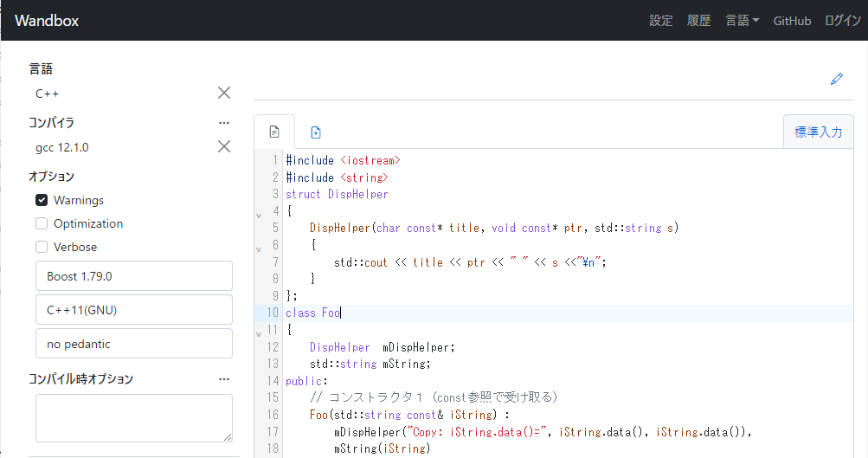The height and width of the screenshot is (458, 868).
Task: Open the Boost 1.79.0 dropdown
Action: point(134,276)
